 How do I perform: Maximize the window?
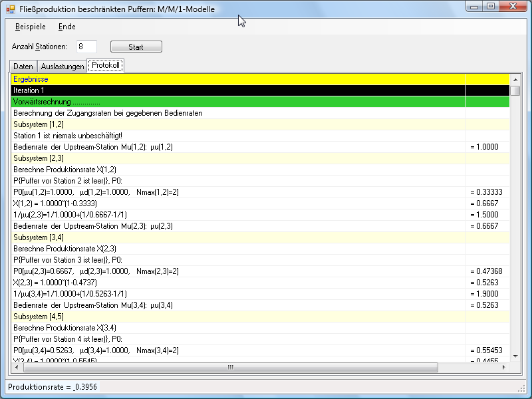[x=491, y=7]
